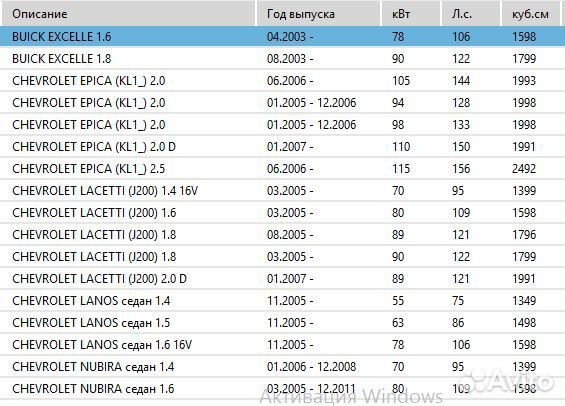
Task: Click the 2492 displacement value
Action: [x=524, y=169]
